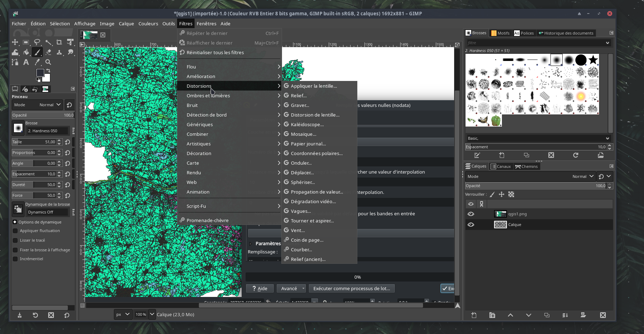Enable the Lisser le tracé checkbox

[15, 240]
